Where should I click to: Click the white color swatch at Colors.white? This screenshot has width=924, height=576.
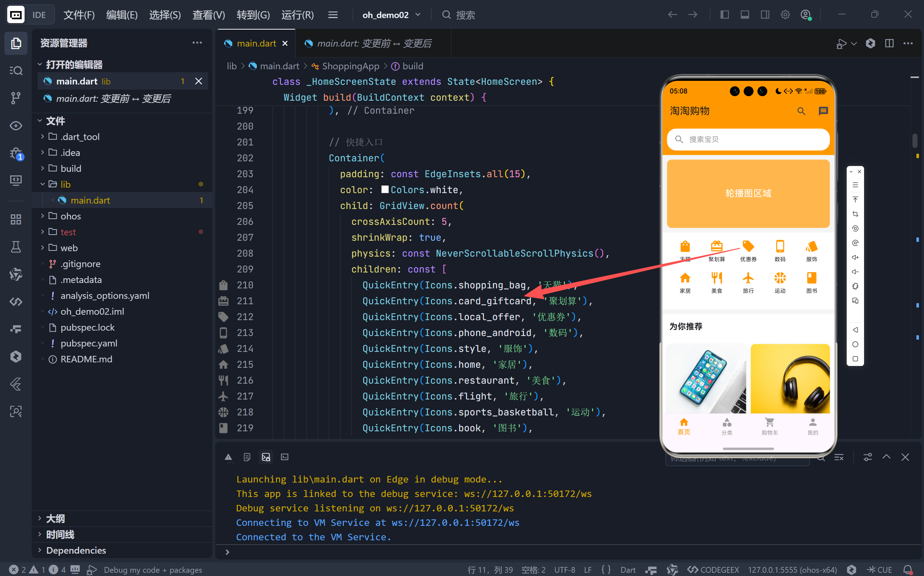(385, 189)
